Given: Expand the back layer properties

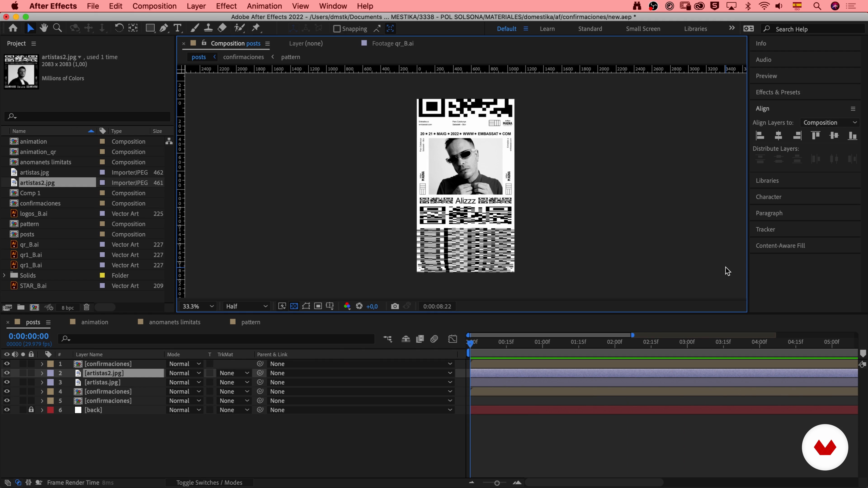Looking at the screenshot, I should click(x=42, y=410).
